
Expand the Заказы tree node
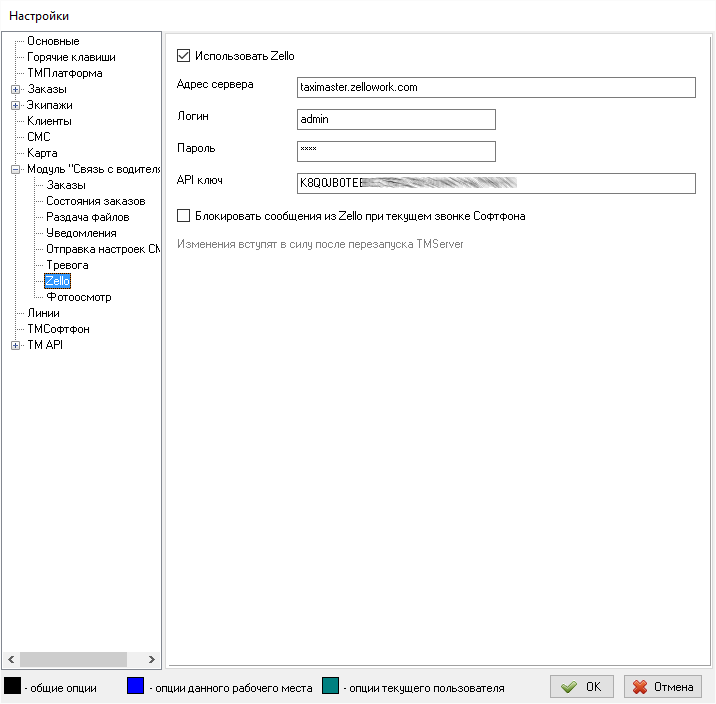tap(15, 89)
